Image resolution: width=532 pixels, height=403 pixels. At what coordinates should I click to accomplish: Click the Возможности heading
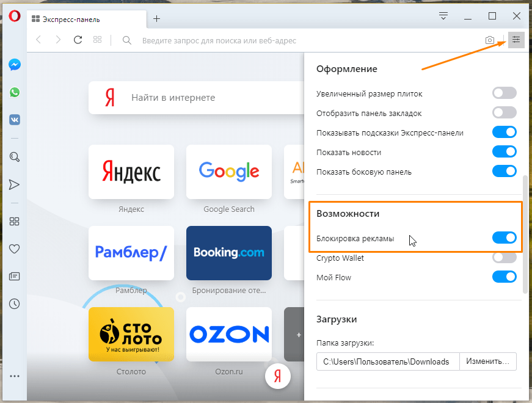tap(348, 214)
